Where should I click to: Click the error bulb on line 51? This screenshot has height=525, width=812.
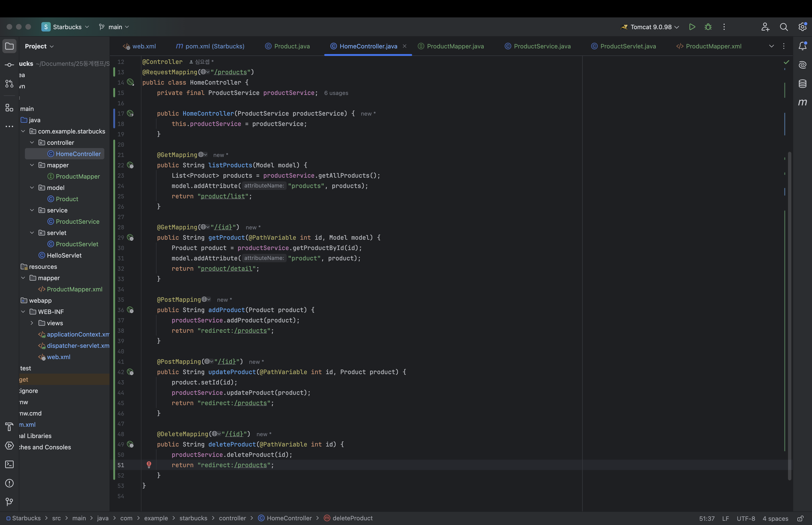coord(149,464)
